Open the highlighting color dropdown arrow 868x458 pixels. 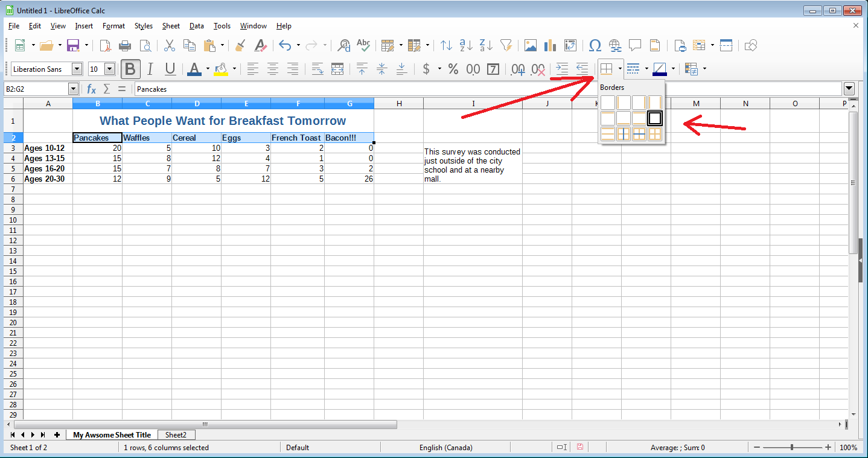[234, 69]
